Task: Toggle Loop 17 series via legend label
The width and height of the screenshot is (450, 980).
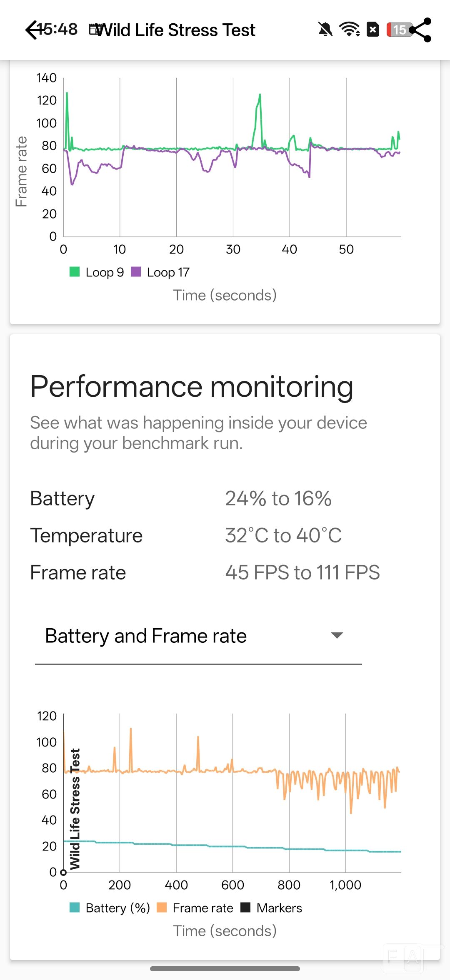Action: (168, 272)
